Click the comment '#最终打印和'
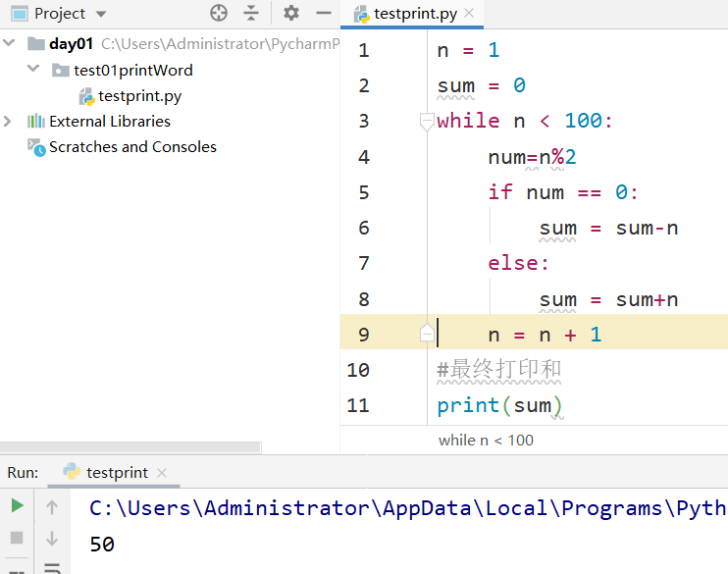The height and width of the screenshot is (574, 728). [499, 370]
